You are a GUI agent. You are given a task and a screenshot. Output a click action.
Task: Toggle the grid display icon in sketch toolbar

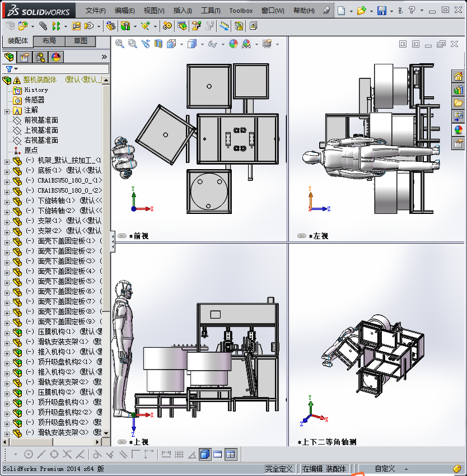[x=179, y=455]
